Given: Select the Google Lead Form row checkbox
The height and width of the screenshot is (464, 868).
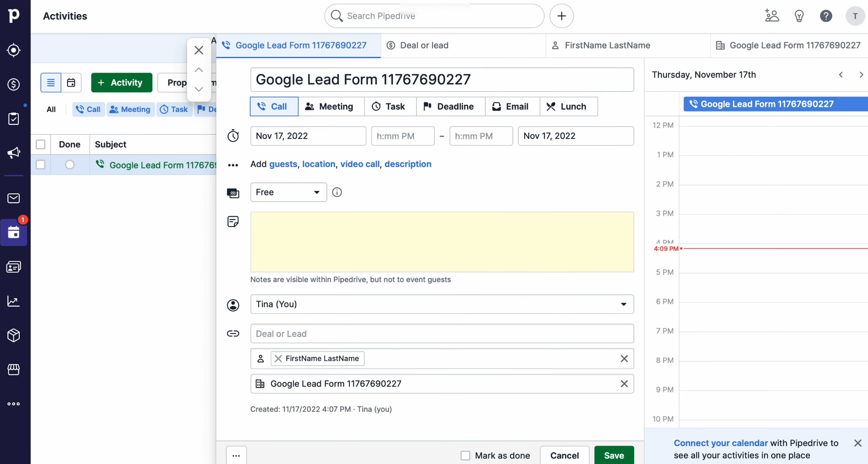Looking at the screenshot, I should pos(41,165).
